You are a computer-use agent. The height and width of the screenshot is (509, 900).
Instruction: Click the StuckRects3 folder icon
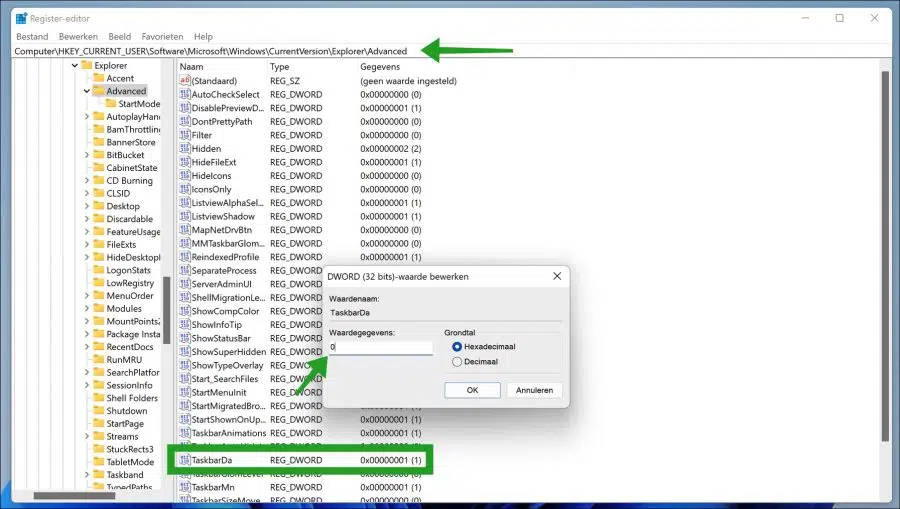99,449
